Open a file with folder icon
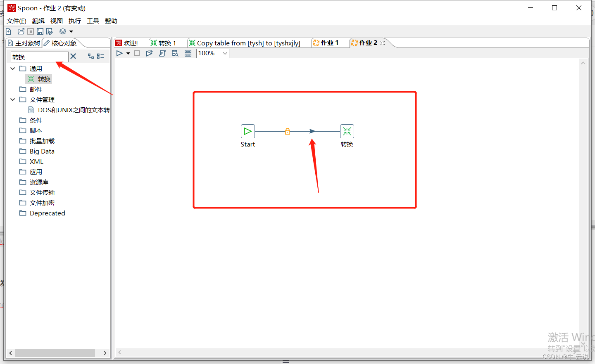Image resolution: width=595 pixels, height=364 pixels. coord(21,31)
